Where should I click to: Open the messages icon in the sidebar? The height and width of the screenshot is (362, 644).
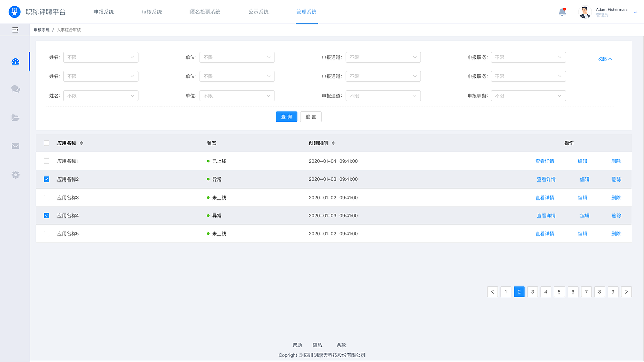click(15, 89)
